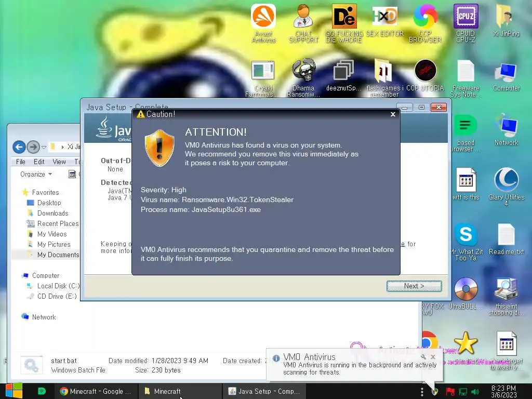Show hidden tray icons
Viewport: 532px width, 399px height.
[422, 392]
